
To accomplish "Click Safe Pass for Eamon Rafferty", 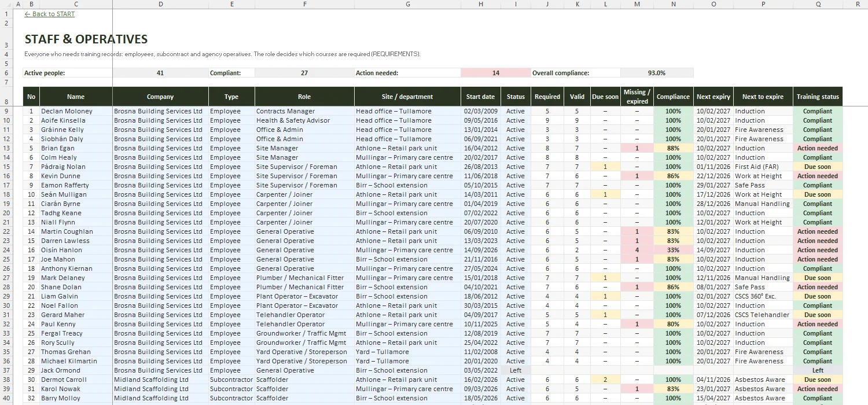I will pyautogui.click(x=763, y=185).
